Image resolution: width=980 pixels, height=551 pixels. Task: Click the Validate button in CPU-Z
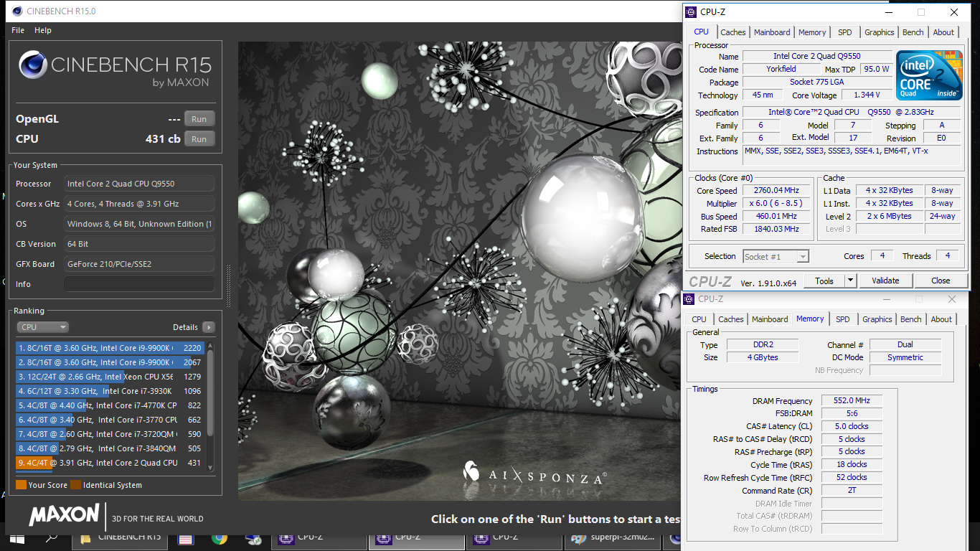(x=885, y=281)
